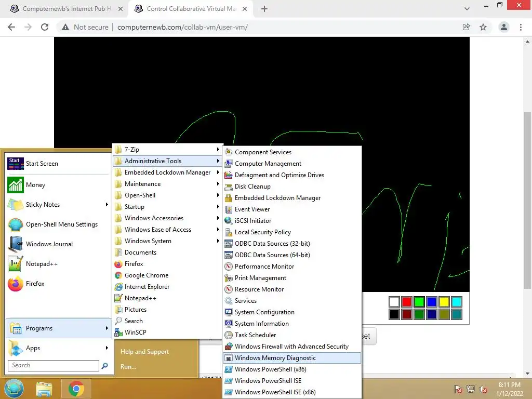Open Defragment and Optimize Drives
Image resolution: width=532 pixels, height=399 pixels.
[292, 175]
